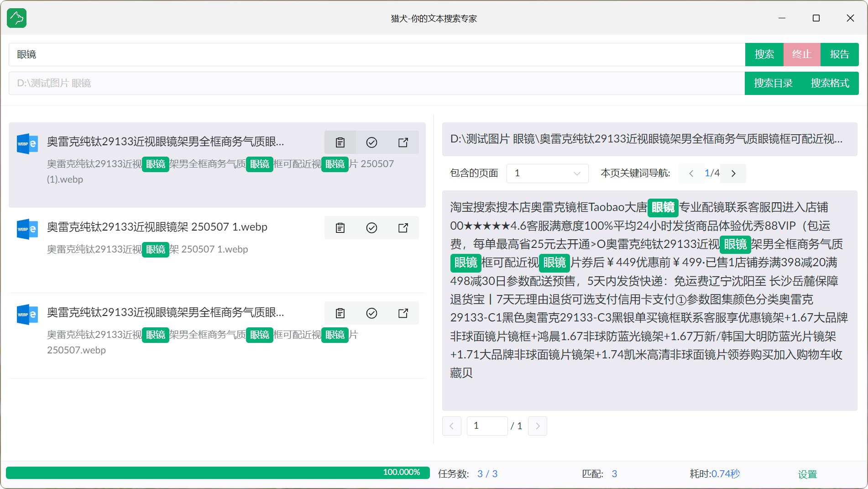Screen dimensions: 868x489
Task: WEBP file icon of the 250507 1.webp result
Action: [27, 229]
